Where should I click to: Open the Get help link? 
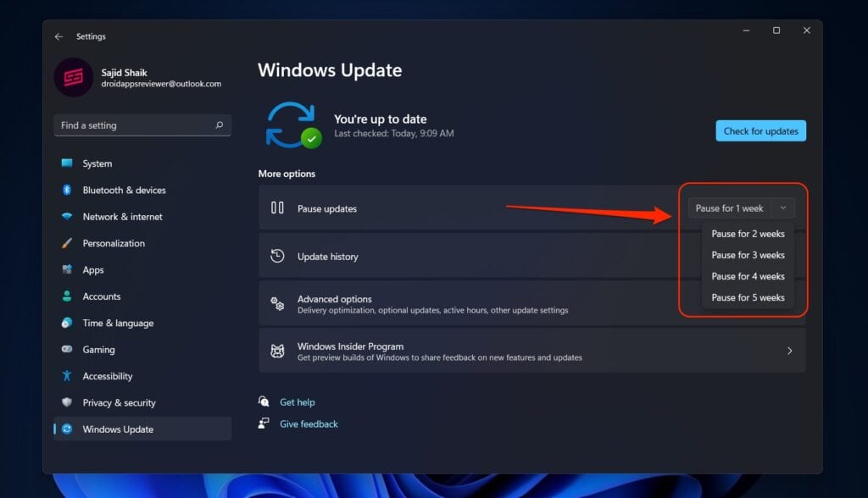point(298,401)
